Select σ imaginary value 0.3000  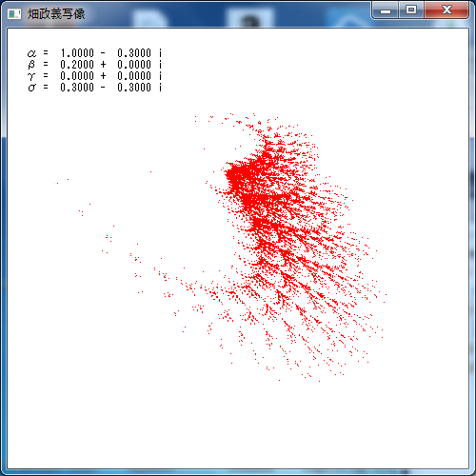click(x=134, y=88)
